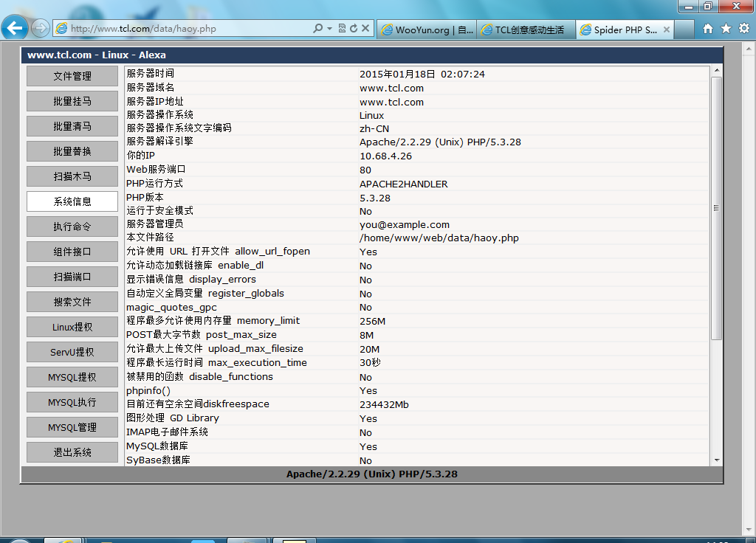Click the PHP版本 value 5.3.28

tap(374, 198)
